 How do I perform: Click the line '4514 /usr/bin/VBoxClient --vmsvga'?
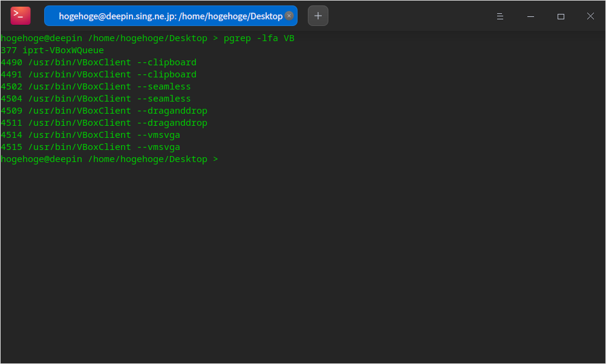point(91,135)
